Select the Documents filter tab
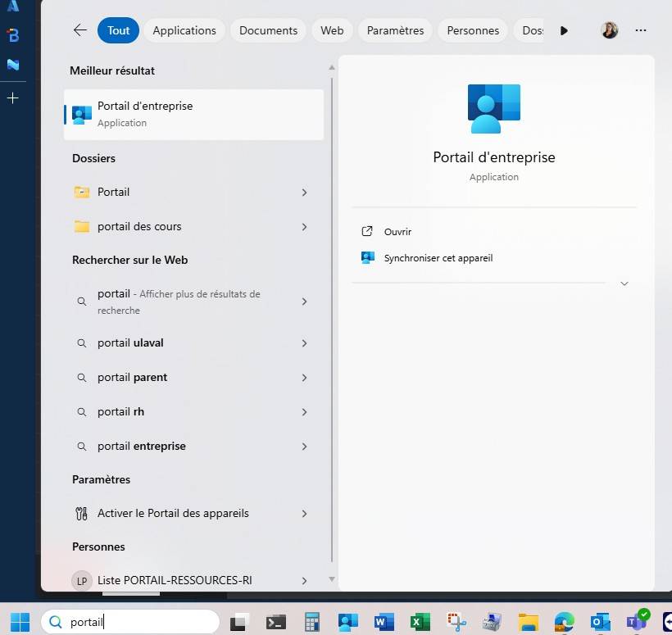 268,30
